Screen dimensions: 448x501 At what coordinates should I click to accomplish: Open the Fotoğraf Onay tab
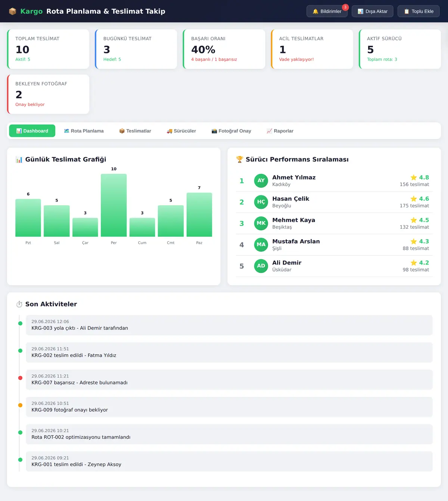pyautogui.click(x=231, y=131)
